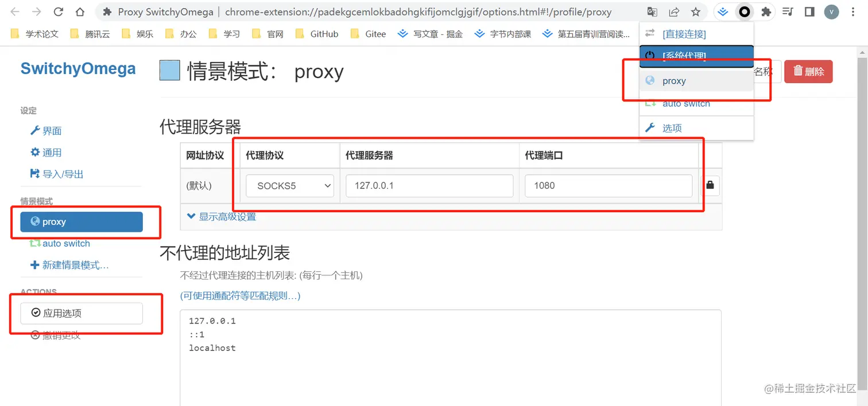Viewport: 868px width, 406px height.
Task: Open the 娱乐 bookmark folder
Action: coord(138,34)
